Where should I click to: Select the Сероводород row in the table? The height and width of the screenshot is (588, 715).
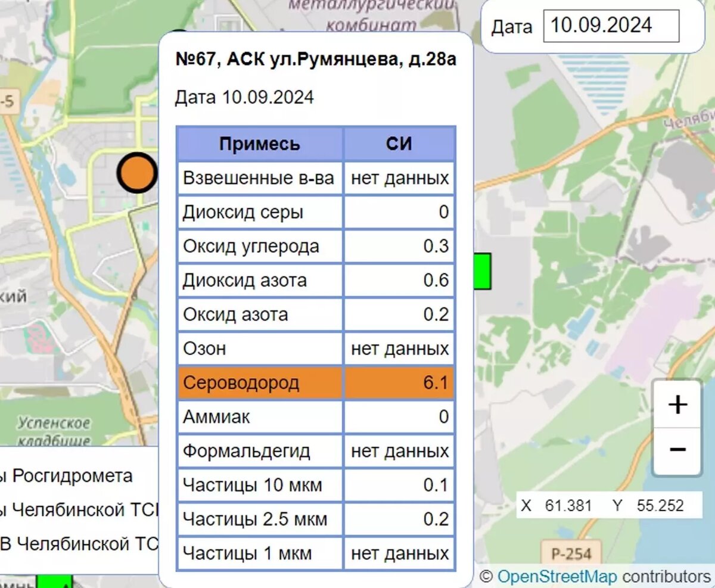316,382
